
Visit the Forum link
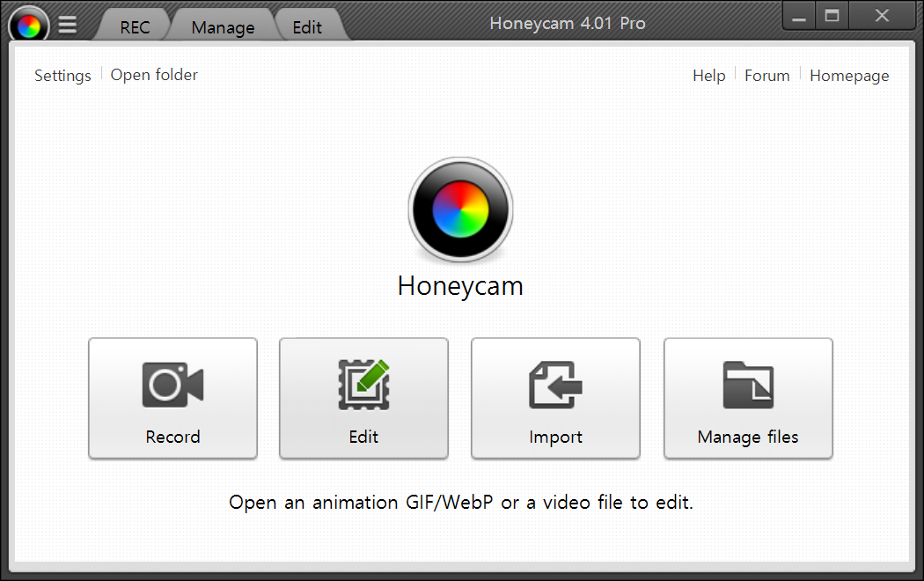(x=766, y=76)
